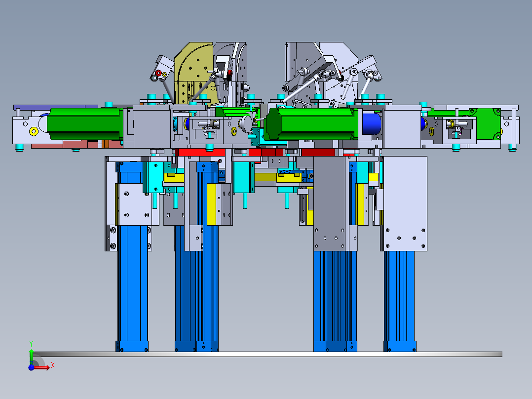Select the large green housing on the left arm

coord(85,124)
